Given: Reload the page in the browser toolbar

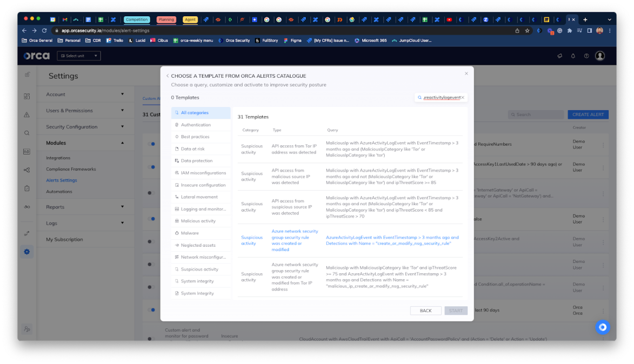Looking at the screenshot, I should click(44, 31).
